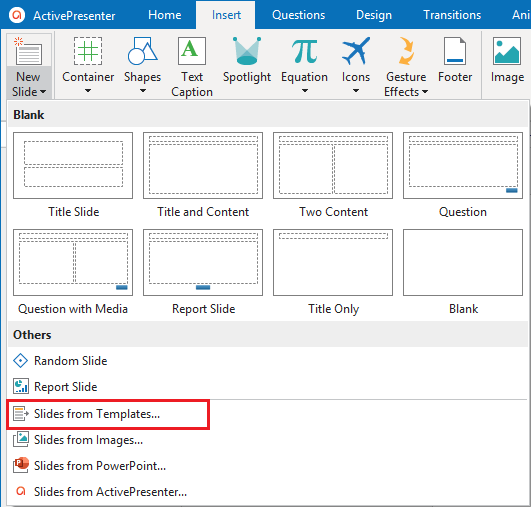Click the Slides from Templates icon
Screen dimensions: 531x507
pos(21,414)
